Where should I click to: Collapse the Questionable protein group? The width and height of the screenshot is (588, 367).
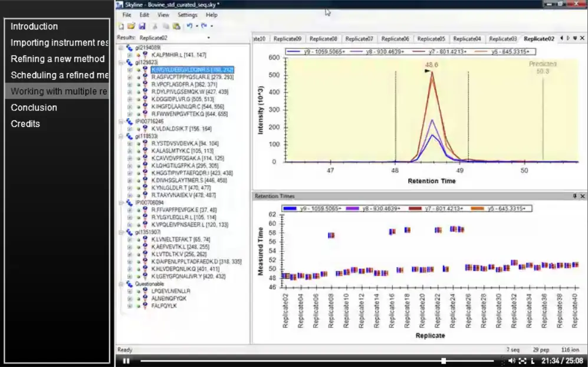coord(121,284)
